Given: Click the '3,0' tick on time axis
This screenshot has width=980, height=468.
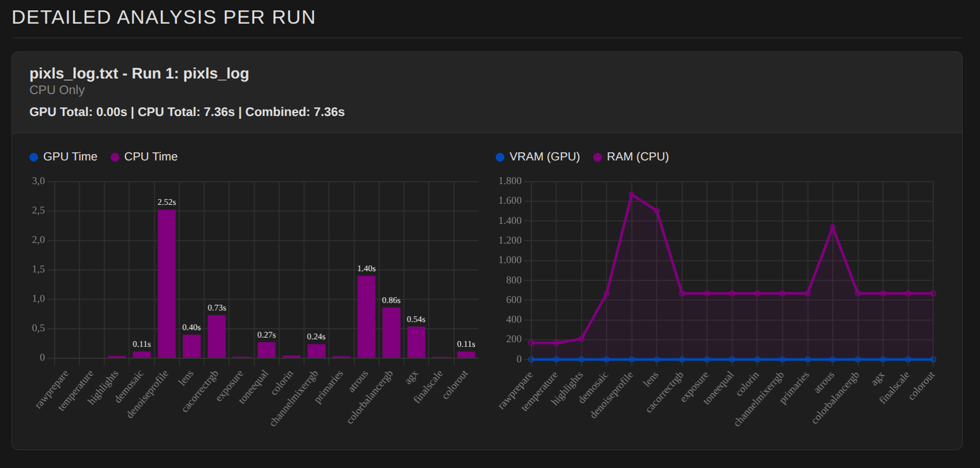Looking at the screenshot, I should coord(39,181).
